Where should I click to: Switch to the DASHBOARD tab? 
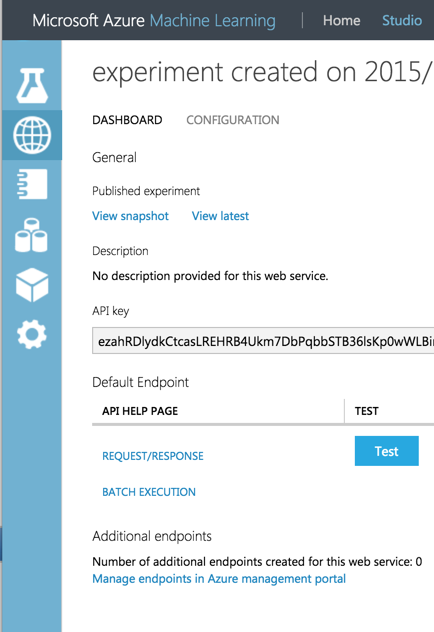[x=127, y=120]
